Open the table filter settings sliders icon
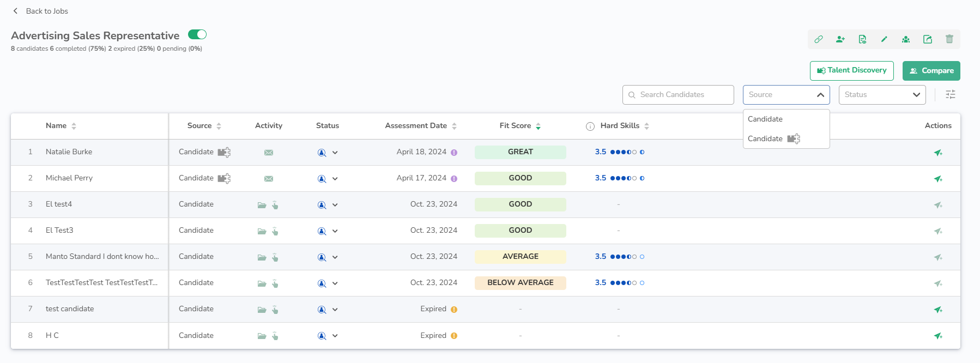Image resolution: width=980 pixels, height=363 pixels. point(950,95)
